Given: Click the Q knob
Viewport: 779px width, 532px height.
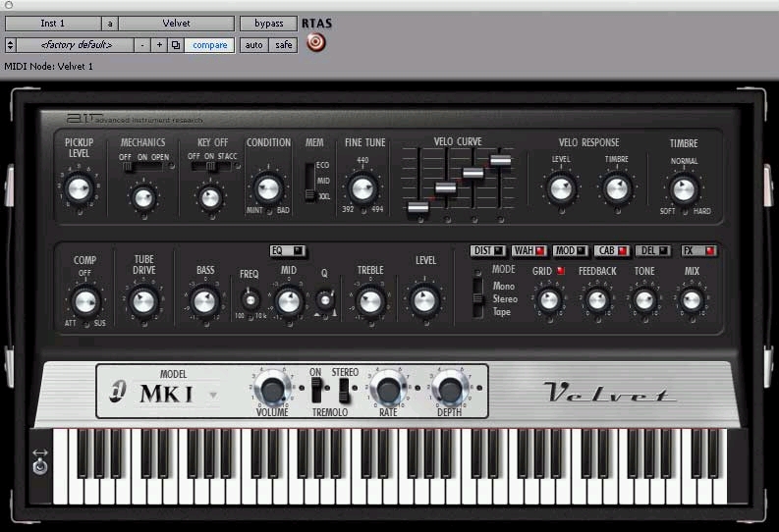Looking at the screenshot, I should click(325, 299).
